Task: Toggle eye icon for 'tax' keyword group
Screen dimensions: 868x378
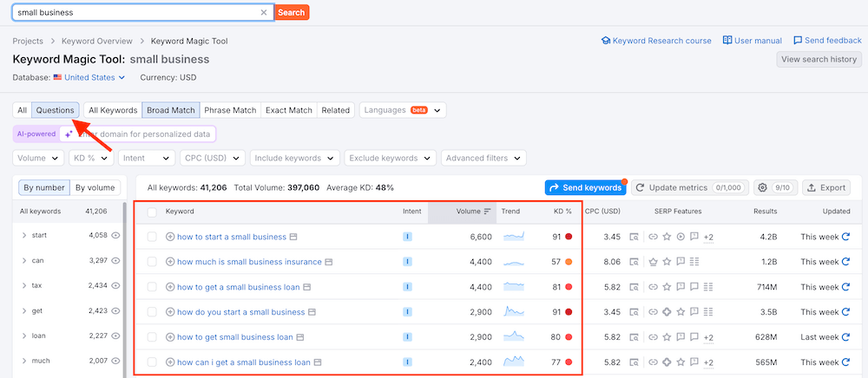Action: (x=115, y=285)
